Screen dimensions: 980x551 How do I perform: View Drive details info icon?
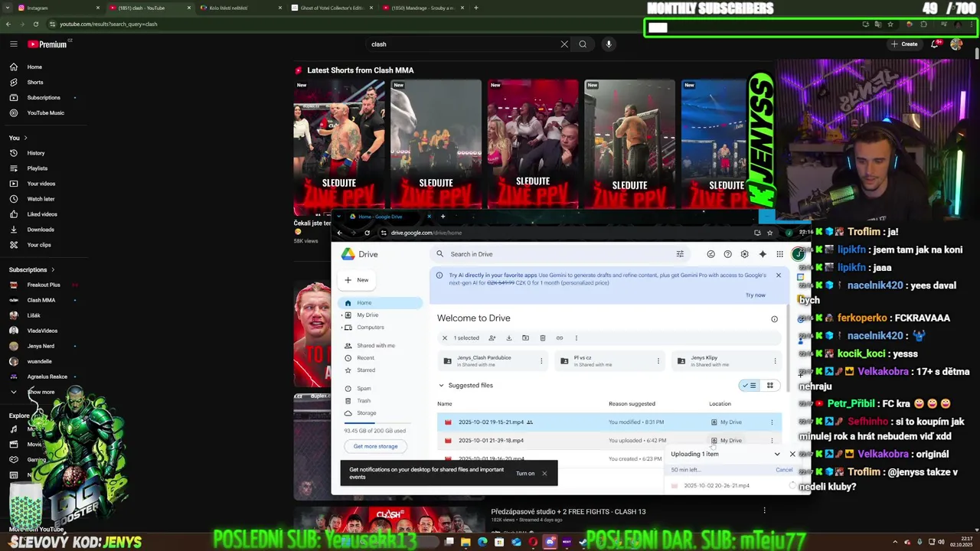(x=774, y=319)
